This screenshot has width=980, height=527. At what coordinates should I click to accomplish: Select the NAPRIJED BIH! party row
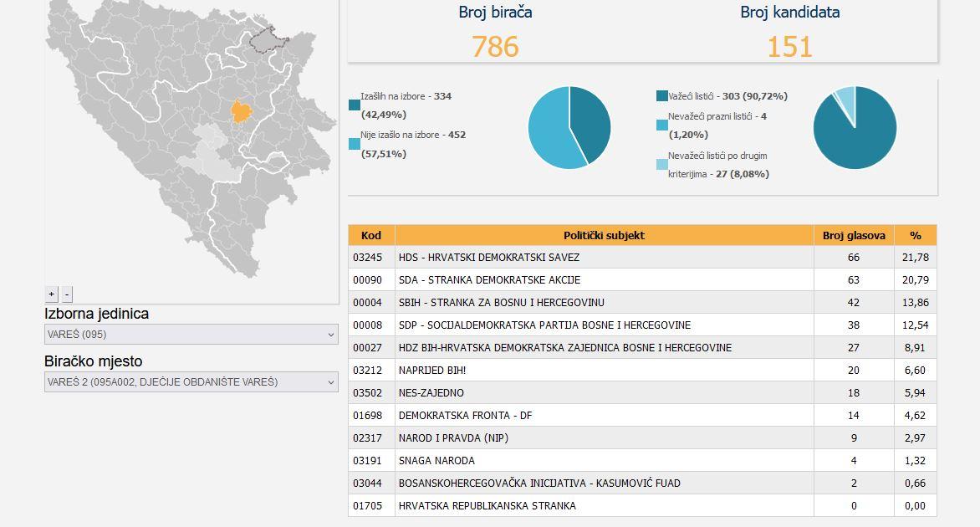tap(642, 370)
